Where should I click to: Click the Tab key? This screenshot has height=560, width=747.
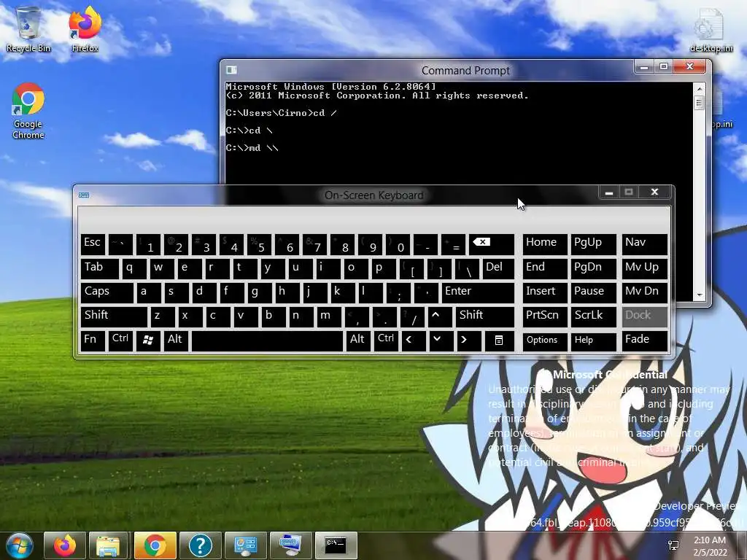[x=99, y=268]
